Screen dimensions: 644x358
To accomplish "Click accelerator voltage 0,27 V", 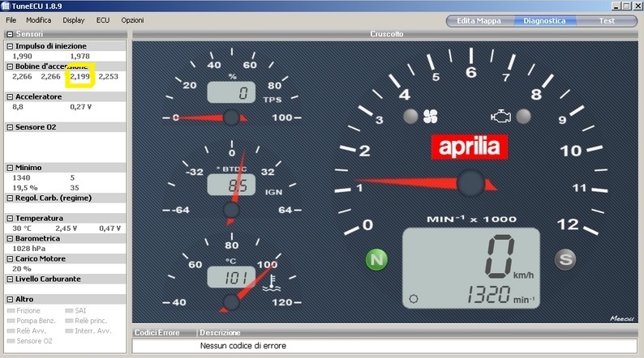I will coord(81,107).
